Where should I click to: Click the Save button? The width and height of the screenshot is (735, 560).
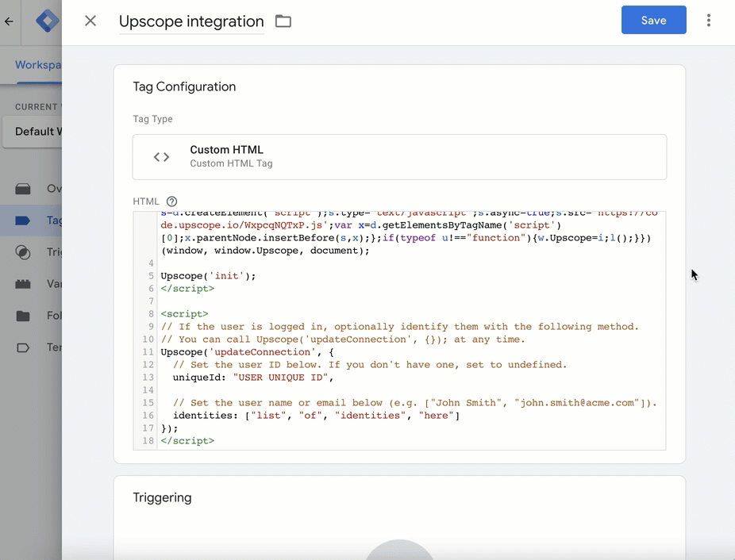click(653, 21)
